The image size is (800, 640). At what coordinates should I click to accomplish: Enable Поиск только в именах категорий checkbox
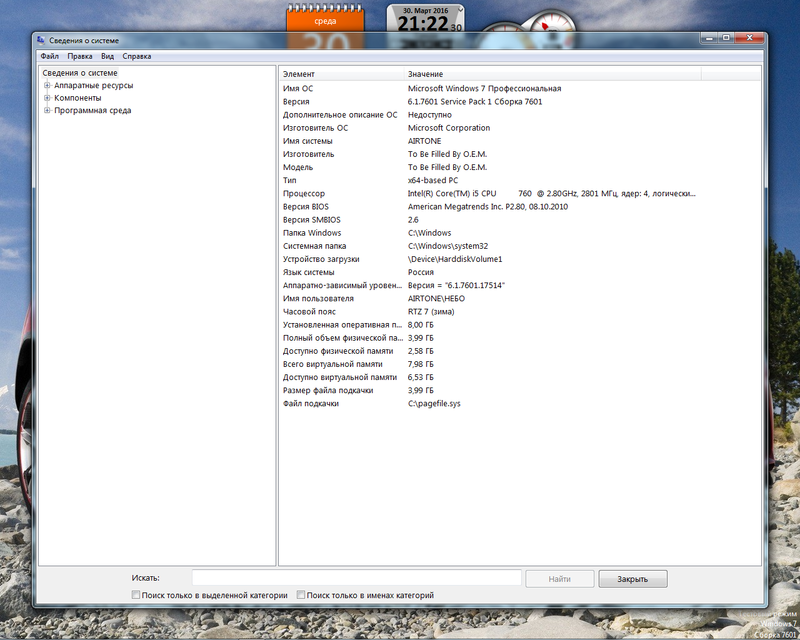pos(301,595)
